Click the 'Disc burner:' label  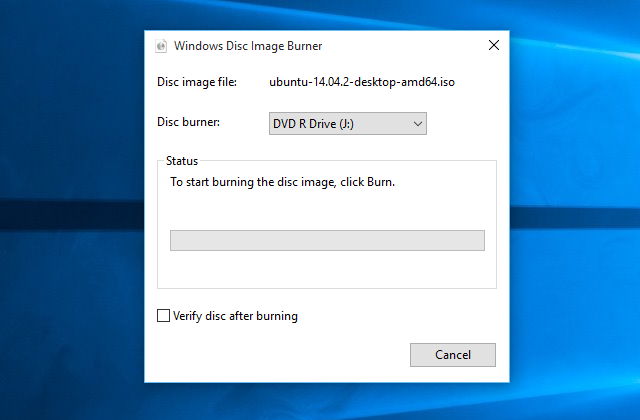tap(188, 122)
